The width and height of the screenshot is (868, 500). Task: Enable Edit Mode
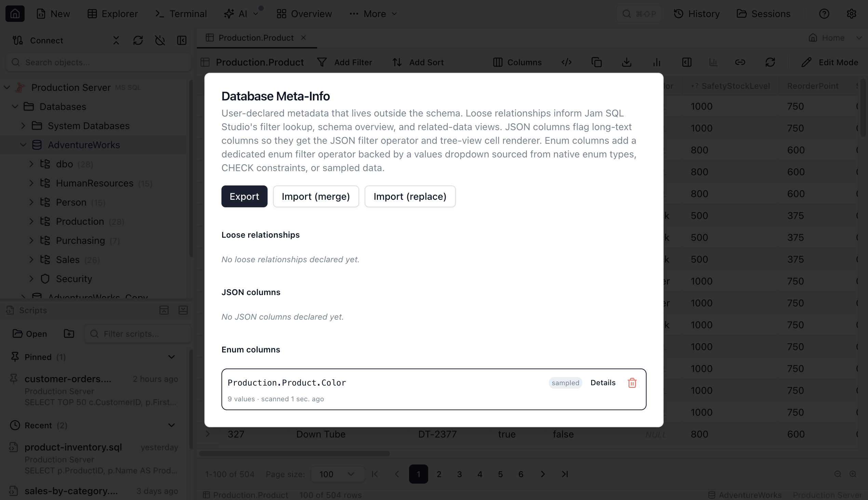pos(830,62)
